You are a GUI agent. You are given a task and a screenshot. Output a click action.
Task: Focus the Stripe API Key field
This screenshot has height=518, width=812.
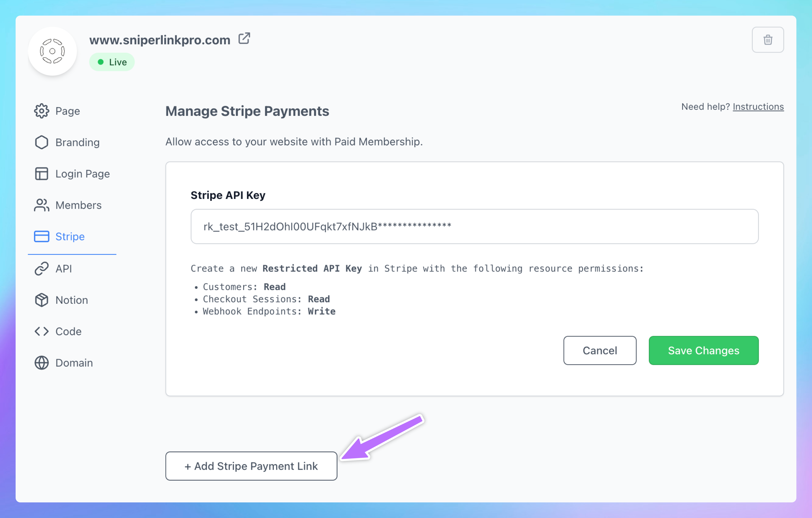(474, 226)
